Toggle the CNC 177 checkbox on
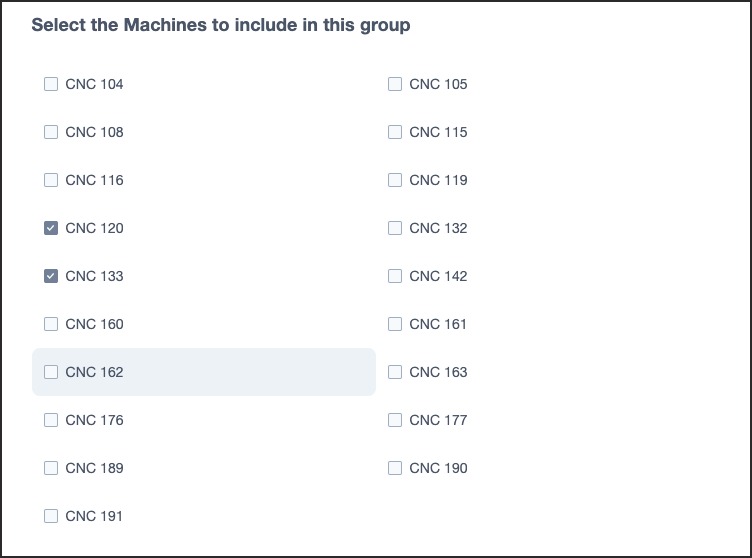Screen dimensions: 752x558 (395, 420)
